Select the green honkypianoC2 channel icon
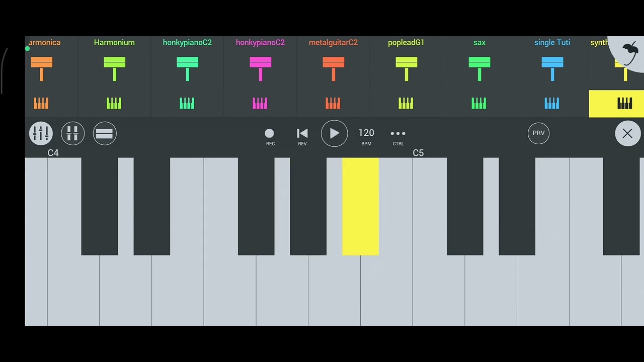Screen dimensions: 644x362 click(x=187, y=69)
